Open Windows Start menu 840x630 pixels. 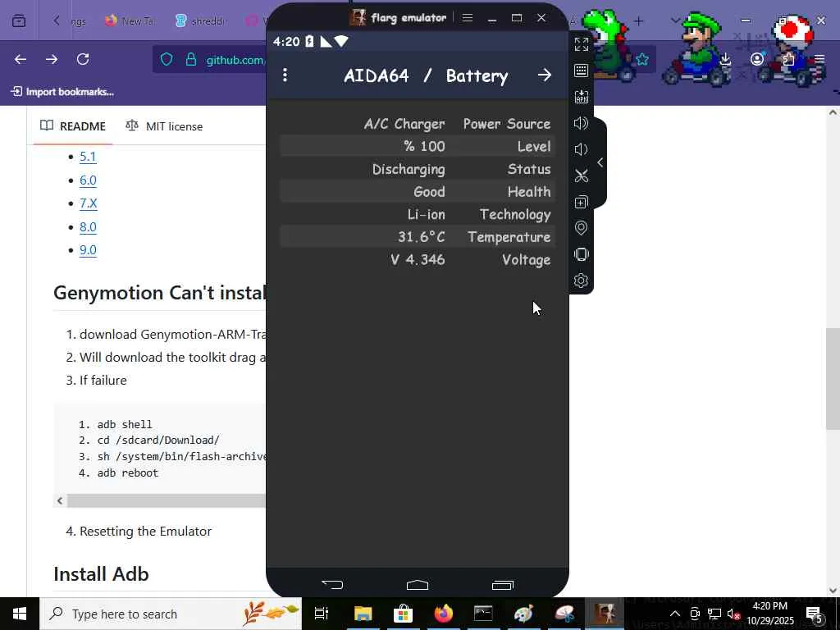[20, 614]
